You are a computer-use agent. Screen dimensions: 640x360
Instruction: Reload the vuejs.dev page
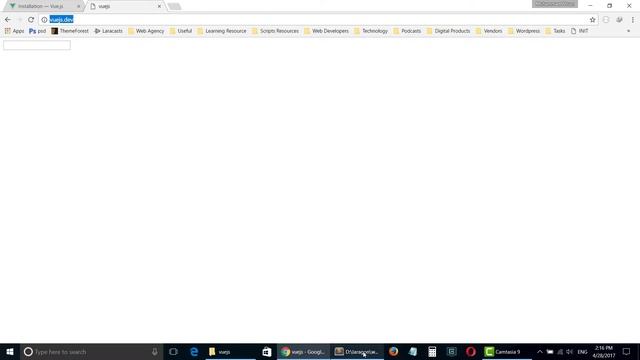(x=31, y=20)
